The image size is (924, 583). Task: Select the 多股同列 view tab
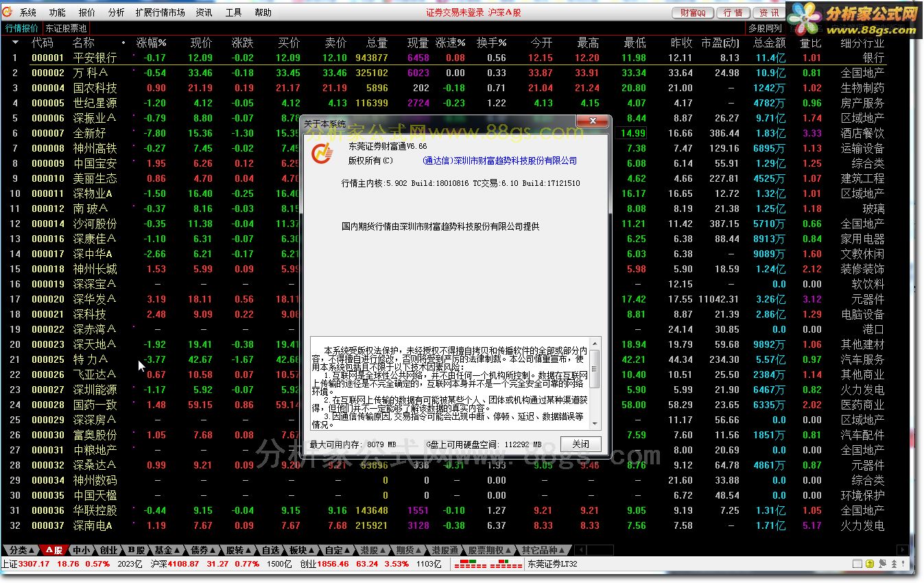765,28
